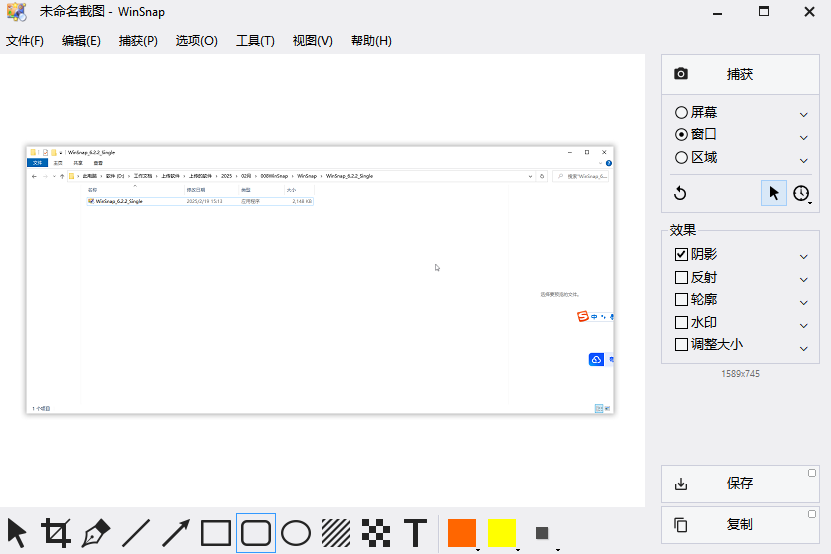This screenshot has width=831, height=554.
Task: Select the Hatch highlight tool
Action: click(x=336, y=533)
